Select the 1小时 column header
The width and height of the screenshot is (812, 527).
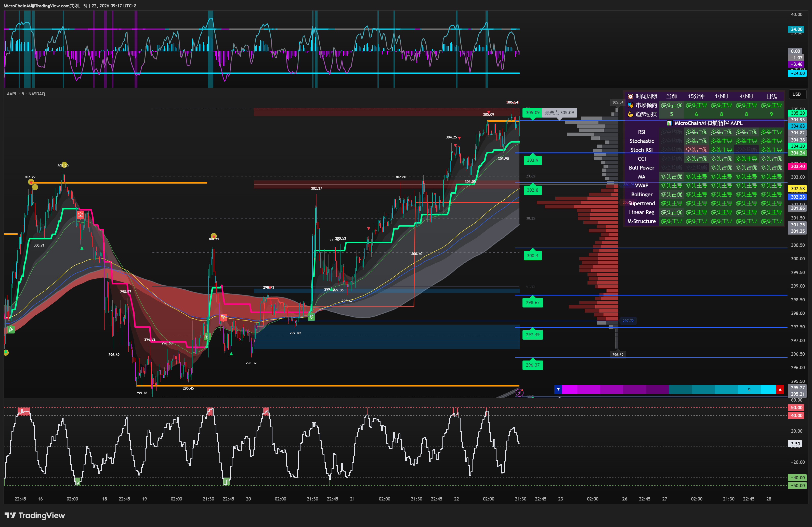click(x=721, y=96)
